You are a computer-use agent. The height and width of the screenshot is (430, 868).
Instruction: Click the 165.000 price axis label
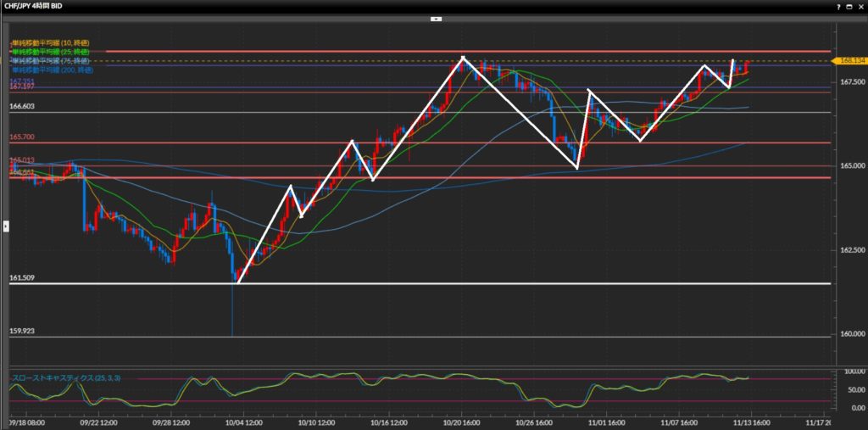coord(849,166)
